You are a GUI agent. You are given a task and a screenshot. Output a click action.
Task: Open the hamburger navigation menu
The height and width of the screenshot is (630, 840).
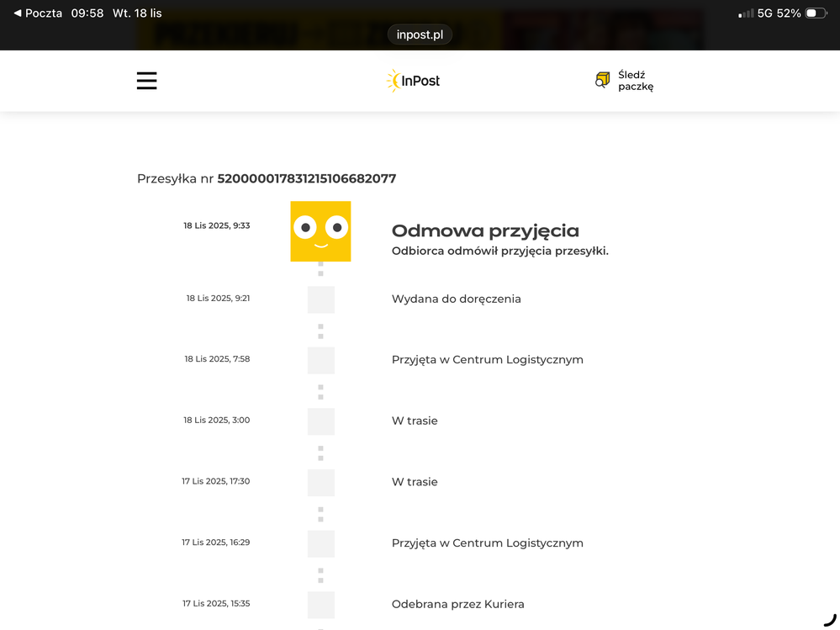(147, 81)
